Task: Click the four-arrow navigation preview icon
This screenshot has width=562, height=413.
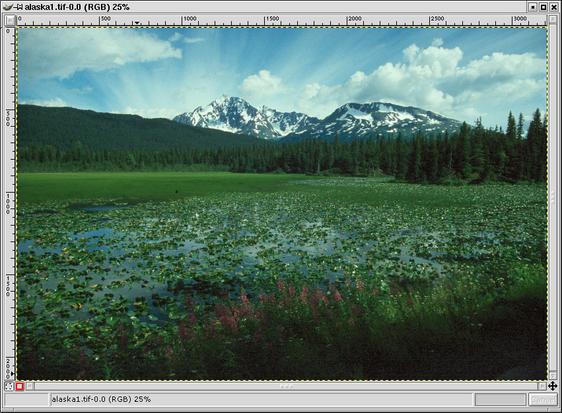Action: [x=552, y=386]
